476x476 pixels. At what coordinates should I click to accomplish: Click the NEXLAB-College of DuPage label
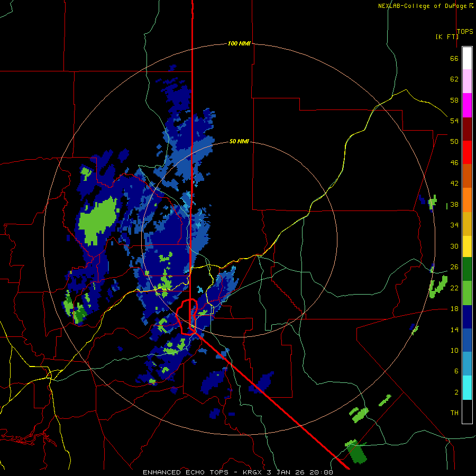click(423, 6)
